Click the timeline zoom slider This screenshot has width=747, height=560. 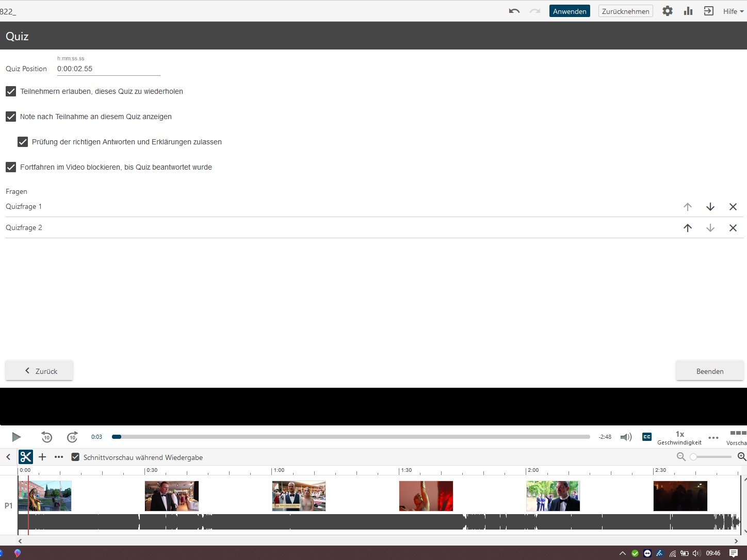pos(711,457)
